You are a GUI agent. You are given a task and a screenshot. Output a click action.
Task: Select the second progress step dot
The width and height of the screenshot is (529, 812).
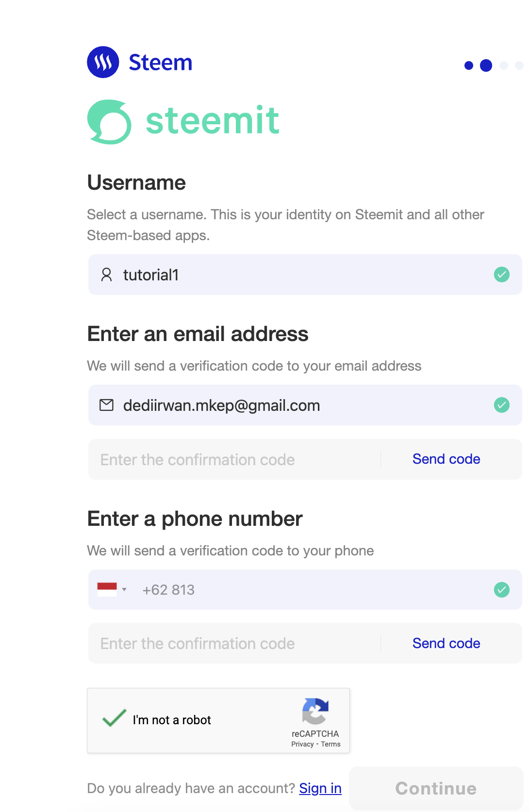[x=486, y=65]
